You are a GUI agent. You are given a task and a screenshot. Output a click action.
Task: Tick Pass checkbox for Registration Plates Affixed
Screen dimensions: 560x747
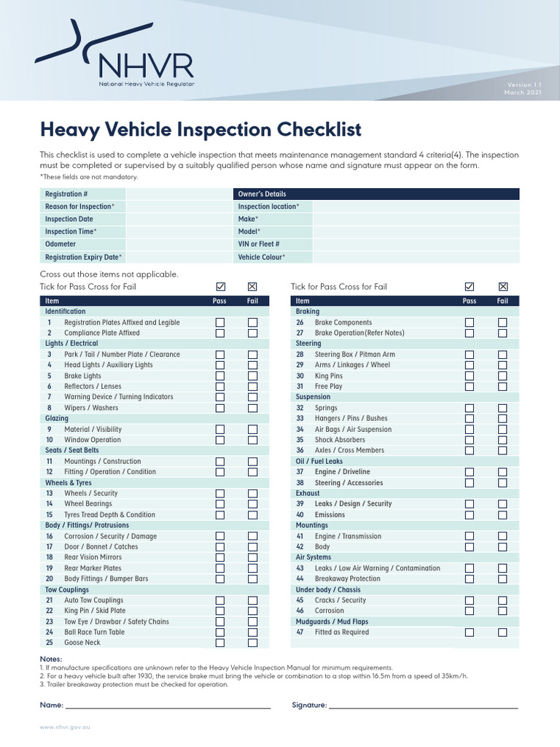click(219, 322)
